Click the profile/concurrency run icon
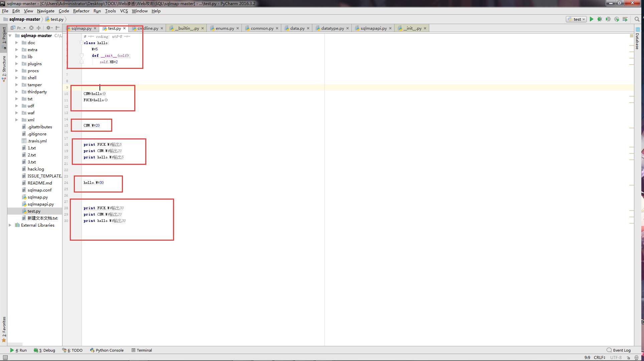 click(616, 19)
